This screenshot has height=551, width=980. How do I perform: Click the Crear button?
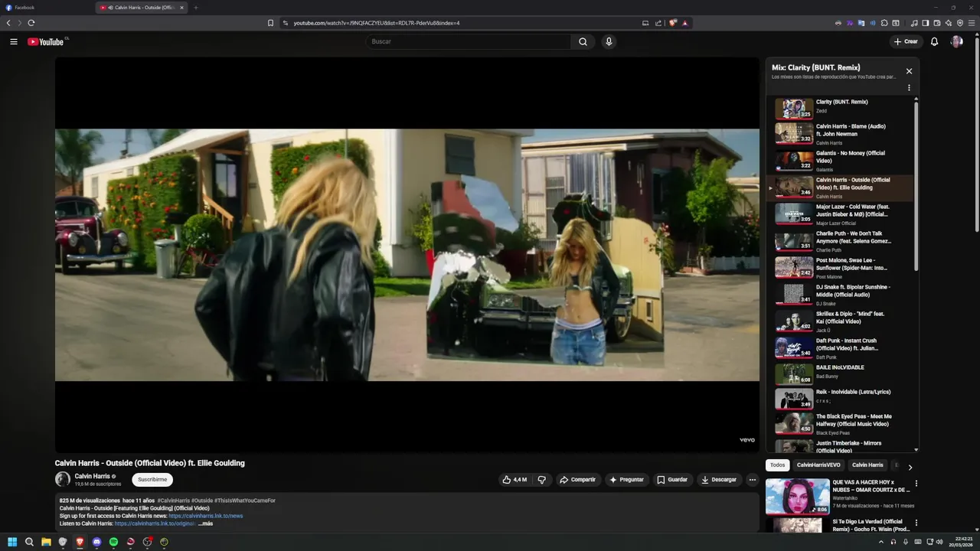[906, 41]
